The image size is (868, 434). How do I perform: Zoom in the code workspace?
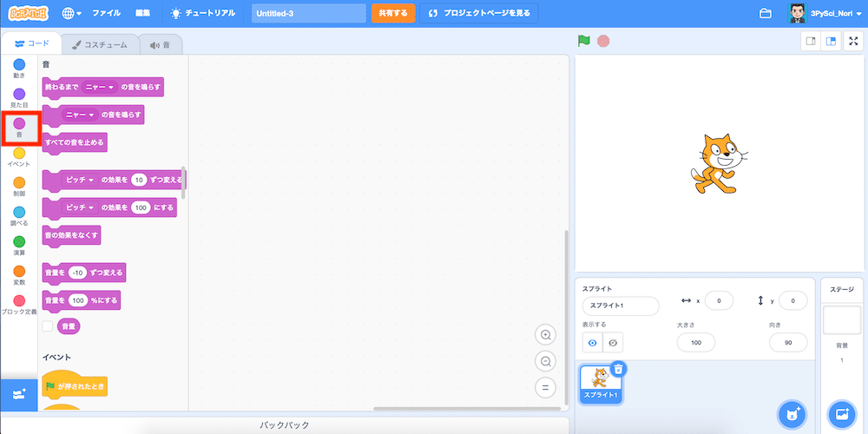(x=545, y=335)
